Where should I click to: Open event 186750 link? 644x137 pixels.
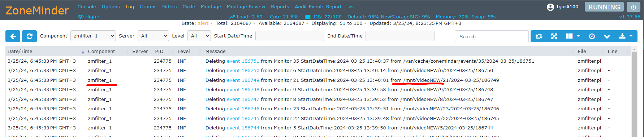point(243,70)
